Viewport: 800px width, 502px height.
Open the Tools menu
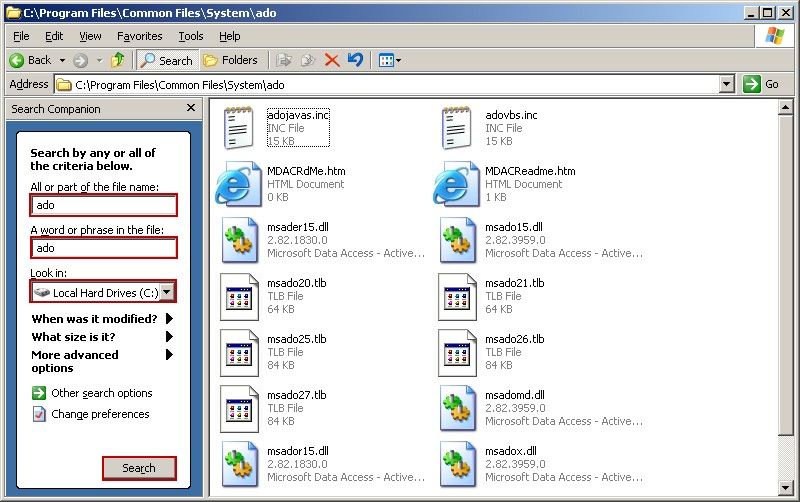click(191, 36)
